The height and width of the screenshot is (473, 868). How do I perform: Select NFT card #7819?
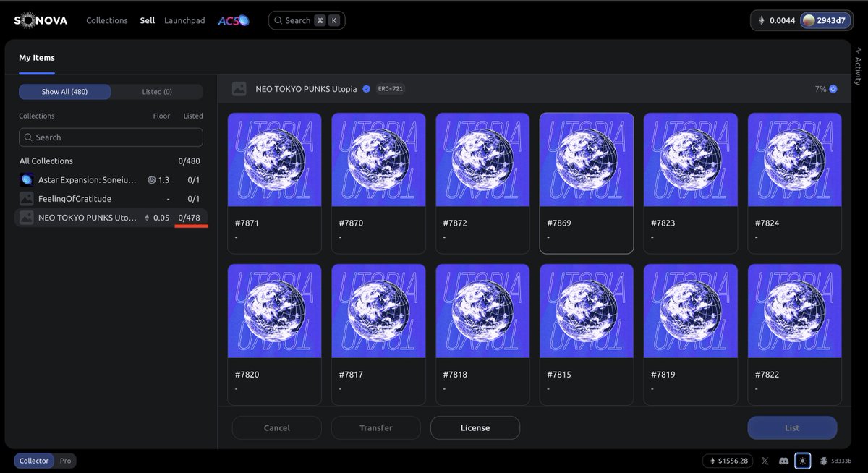tap(691, 334)
